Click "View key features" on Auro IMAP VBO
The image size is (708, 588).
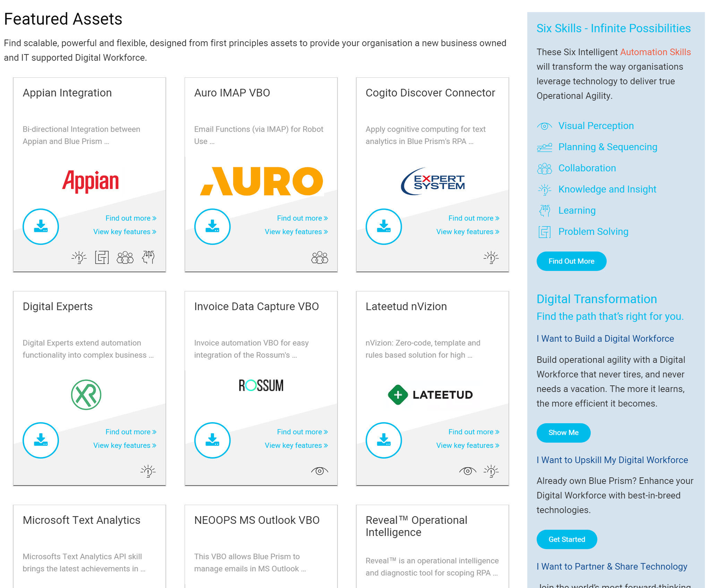pos(296,232)
